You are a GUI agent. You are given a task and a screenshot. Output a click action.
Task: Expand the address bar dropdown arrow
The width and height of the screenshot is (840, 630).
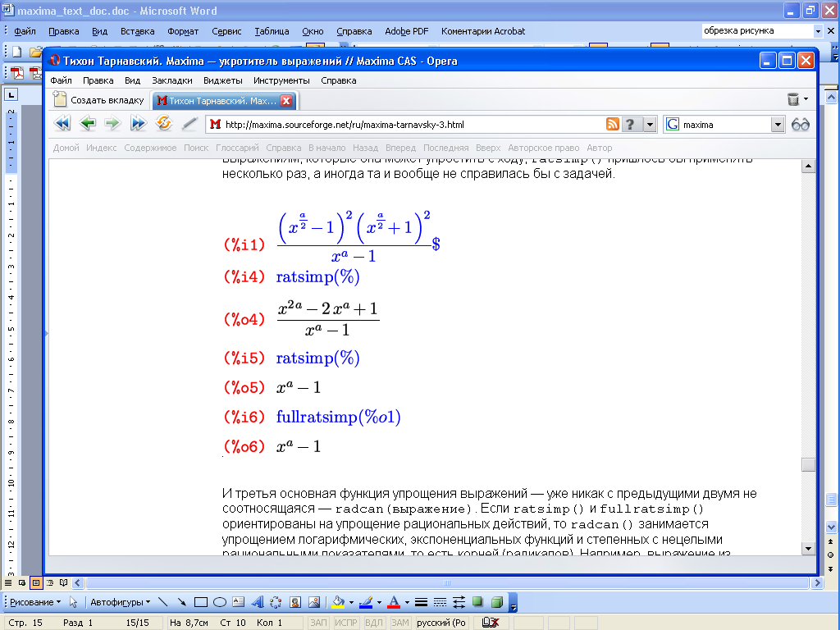tap(650, 125)
